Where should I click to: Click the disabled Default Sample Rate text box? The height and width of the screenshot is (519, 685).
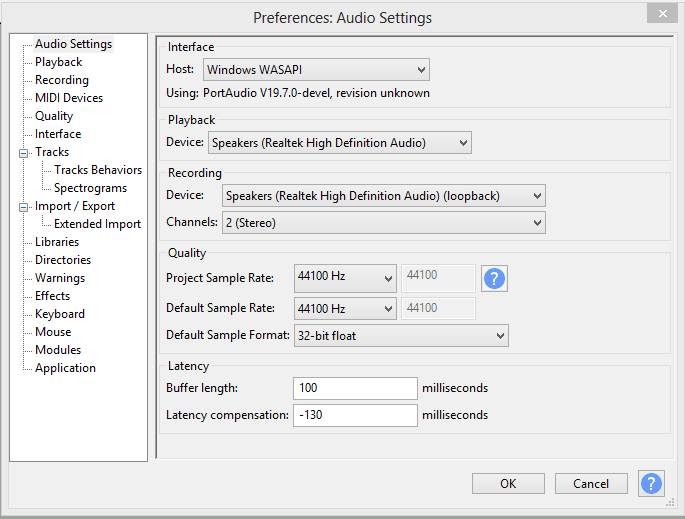click(x=438, y=308)
